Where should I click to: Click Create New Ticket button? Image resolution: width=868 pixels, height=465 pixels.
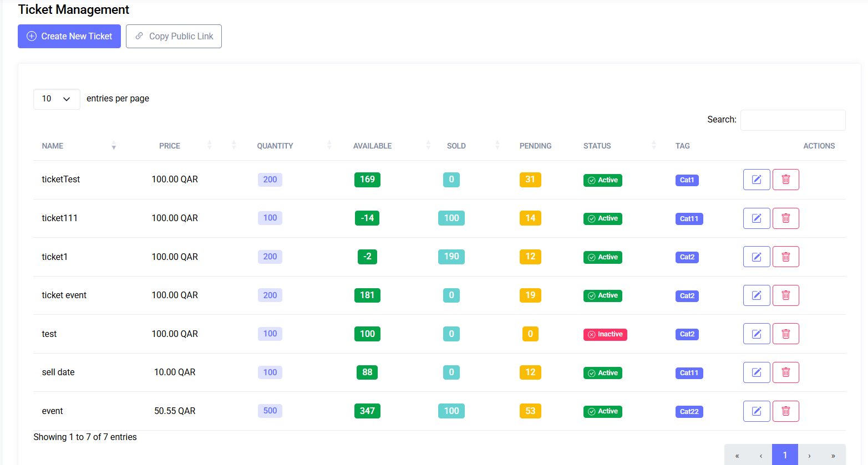click(69, 37)
